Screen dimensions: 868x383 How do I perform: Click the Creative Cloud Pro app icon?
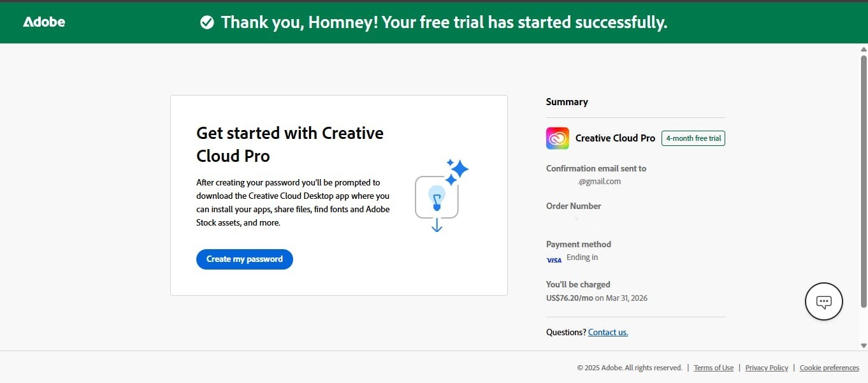[x=557, y=138]
